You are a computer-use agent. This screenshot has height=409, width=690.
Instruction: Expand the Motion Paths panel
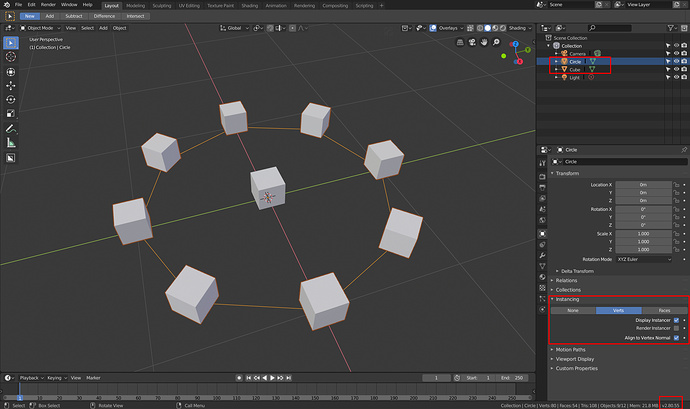point(570,350)
